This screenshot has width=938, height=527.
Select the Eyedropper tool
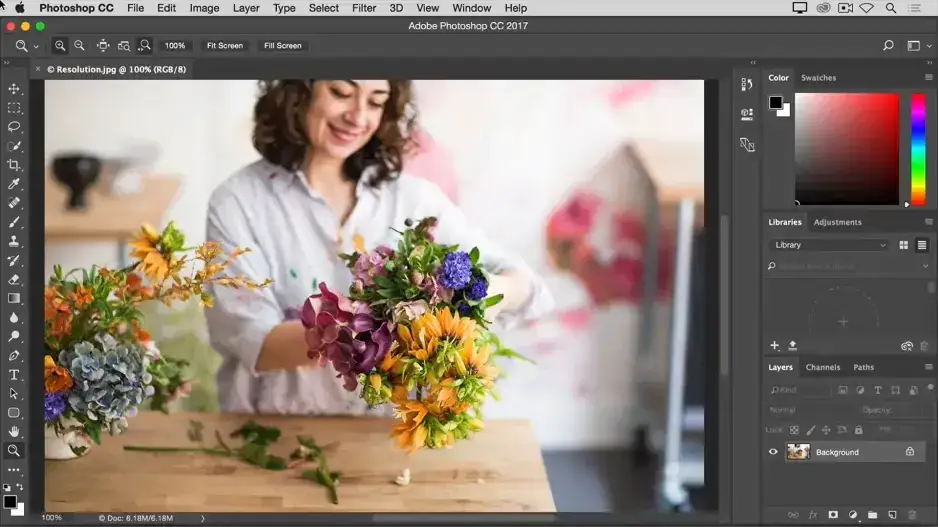click(14, 184)
